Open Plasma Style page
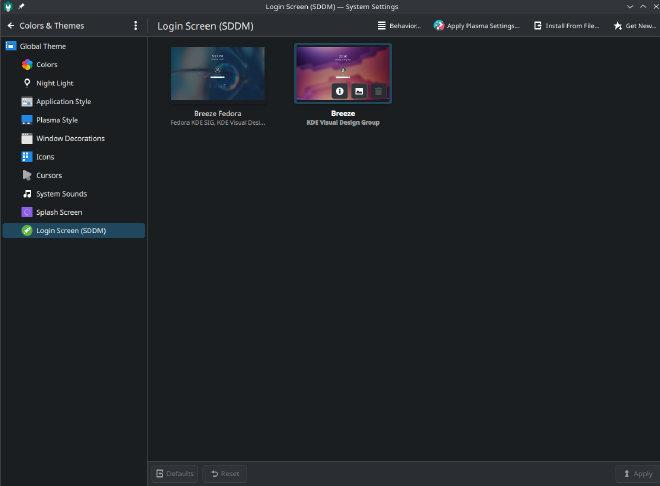Viewport: 660px width, 486px height. 74,120
